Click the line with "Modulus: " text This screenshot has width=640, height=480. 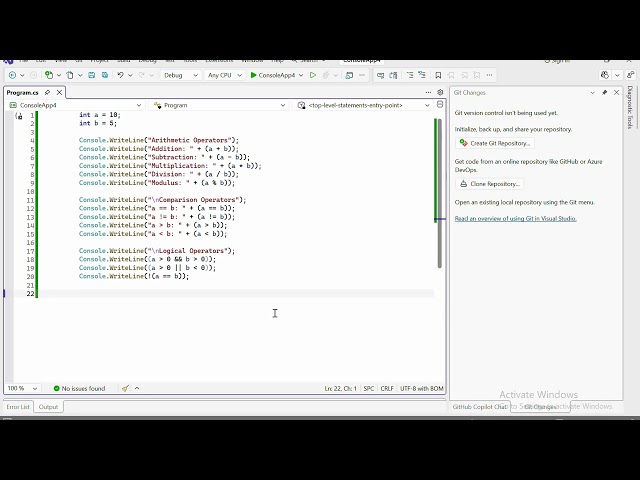click(157, 183)
